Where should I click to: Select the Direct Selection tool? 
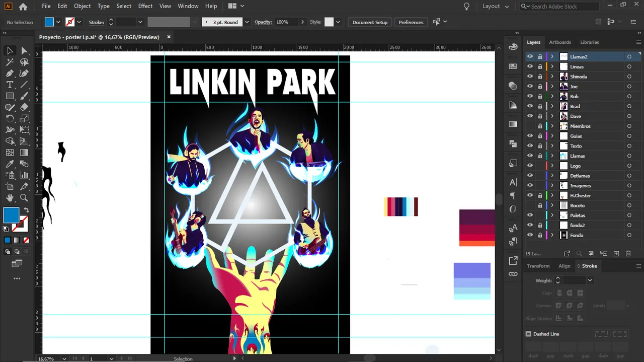24,50
